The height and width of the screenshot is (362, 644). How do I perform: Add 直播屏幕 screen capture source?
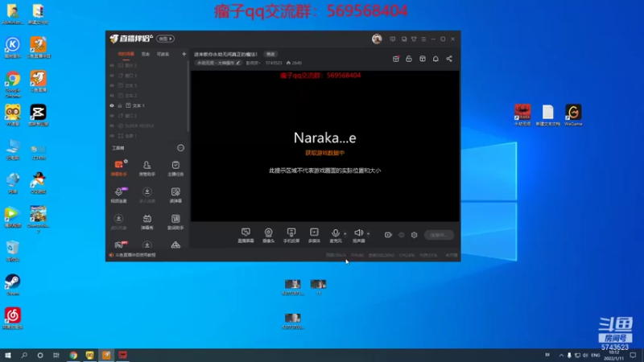pos(246,235)
